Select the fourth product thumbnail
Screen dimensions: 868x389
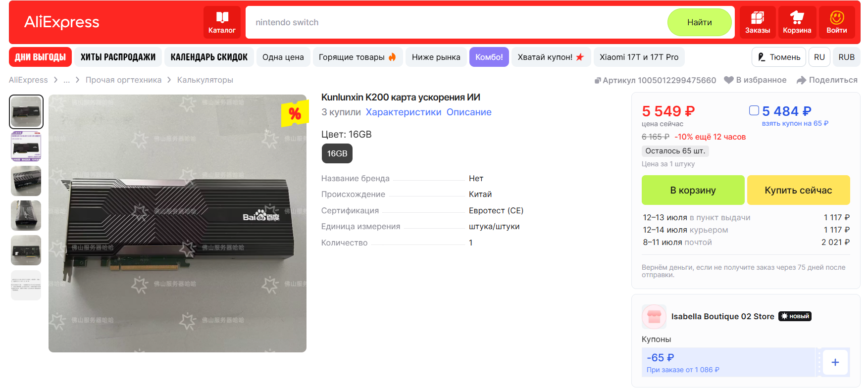tap(26, 216)
